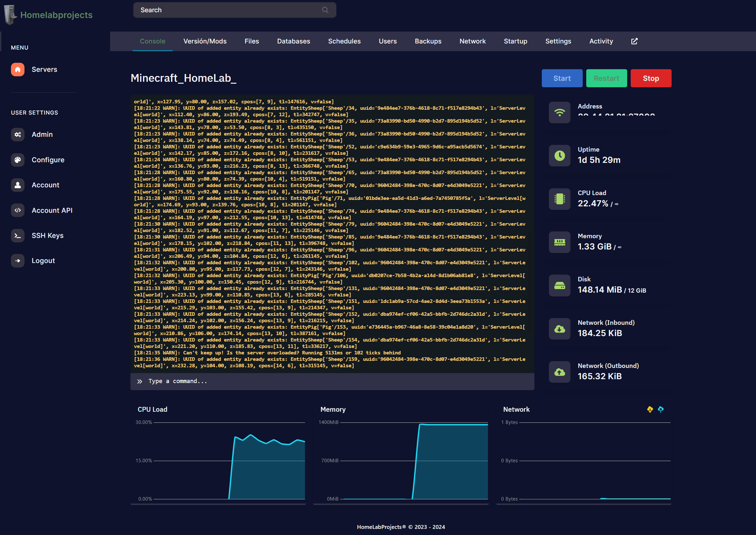
Task: Switch to the Files tab
Action: pos(252,41)
